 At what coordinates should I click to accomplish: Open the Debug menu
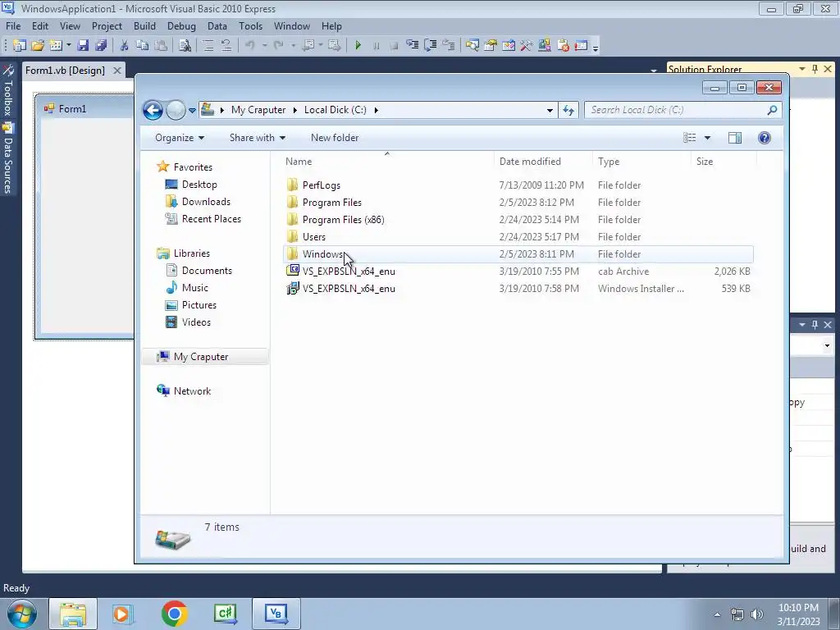point(181,25)
